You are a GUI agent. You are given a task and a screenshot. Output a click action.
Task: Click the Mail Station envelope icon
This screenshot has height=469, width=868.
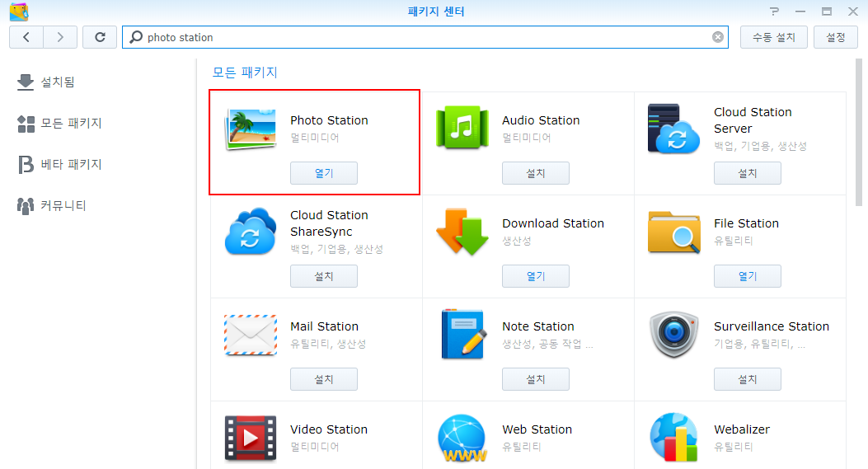tap(251, 335)
